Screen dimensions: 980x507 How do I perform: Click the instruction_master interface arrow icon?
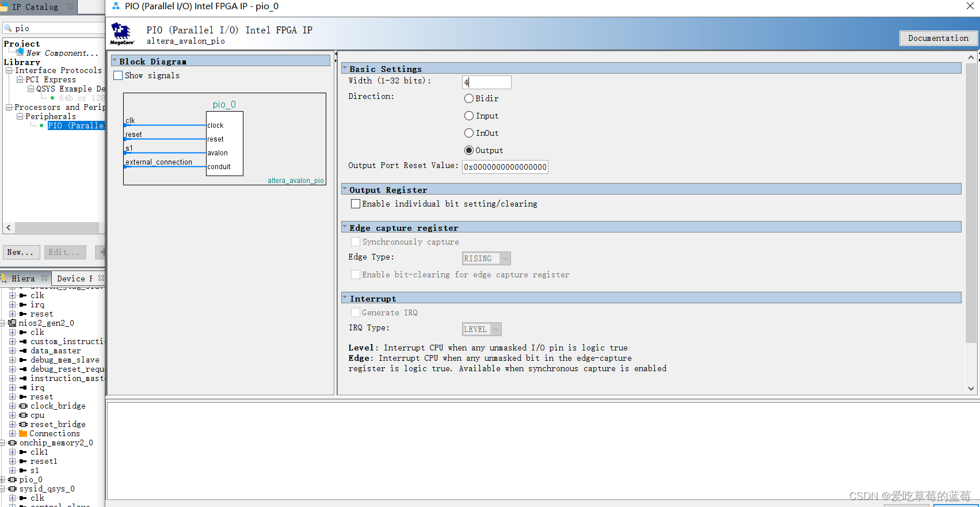coord(23,378)
